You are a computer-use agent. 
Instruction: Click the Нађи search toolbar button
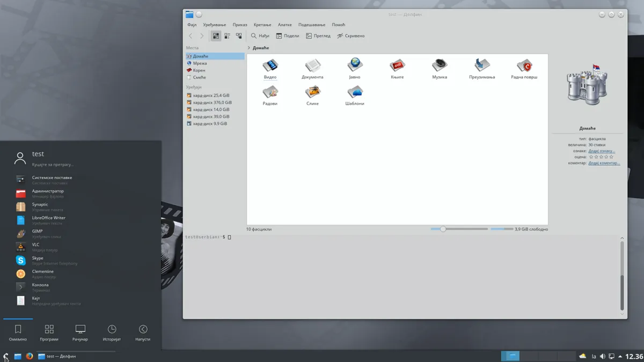pos(260,36)
